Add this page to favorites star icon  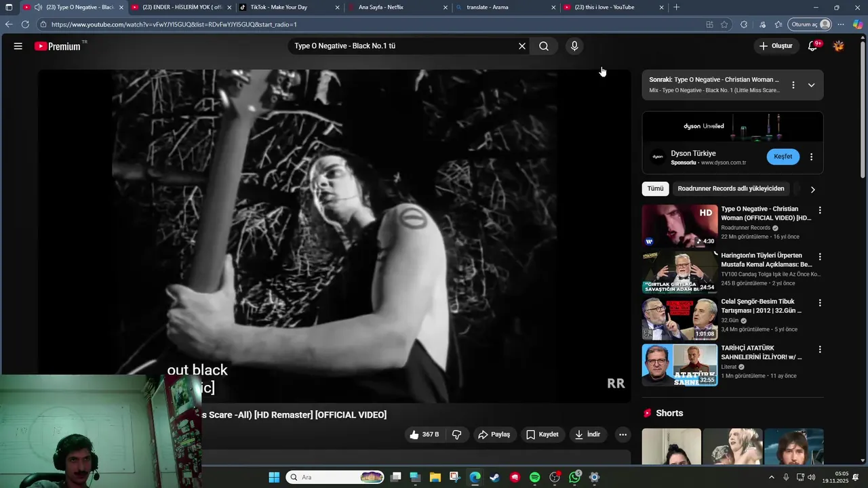click(x=724, y=24)
